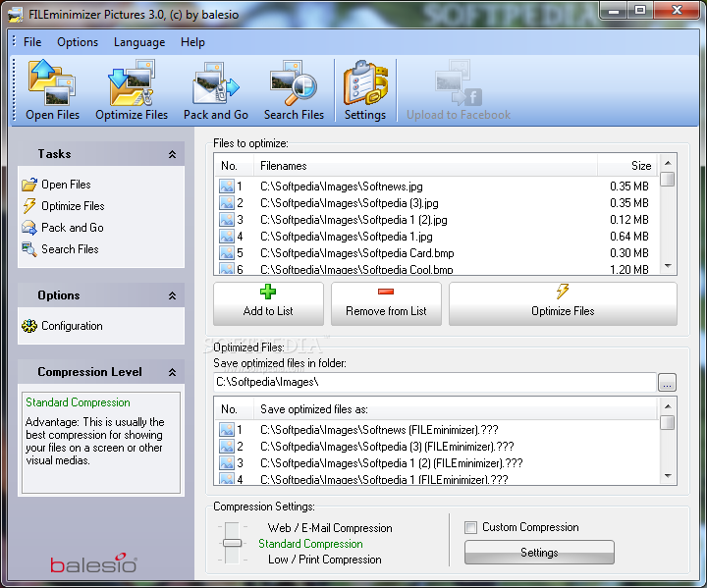Click the Save optimized files as column header
This screenshot has width=707, height=588.
click(x=456, y=409)
